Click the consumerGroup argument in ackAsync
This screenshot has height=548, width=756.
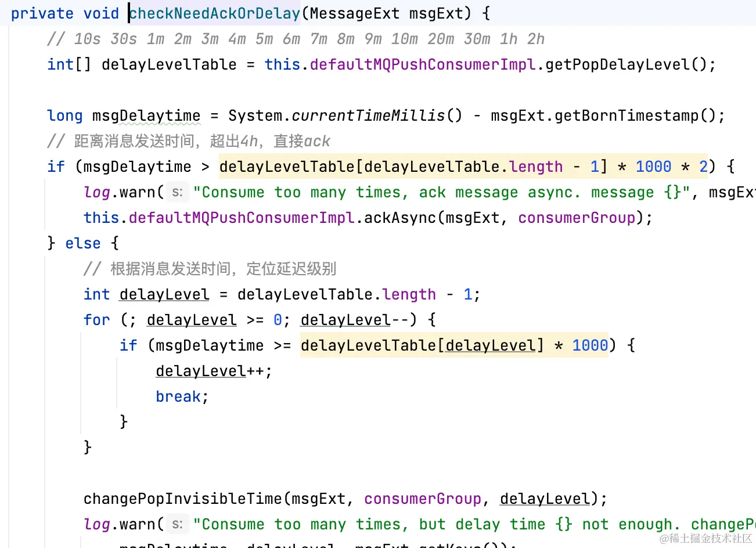[577, 218]
